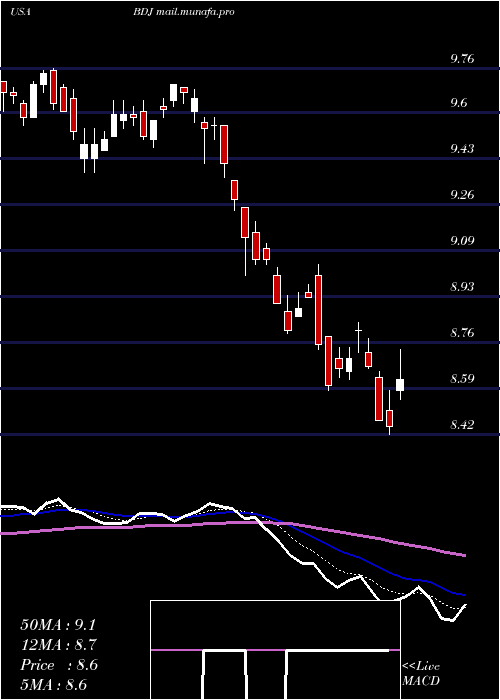Click the <<Live MACD label
The width and height of the screenshot is (500, 700).
coord(421,673)
